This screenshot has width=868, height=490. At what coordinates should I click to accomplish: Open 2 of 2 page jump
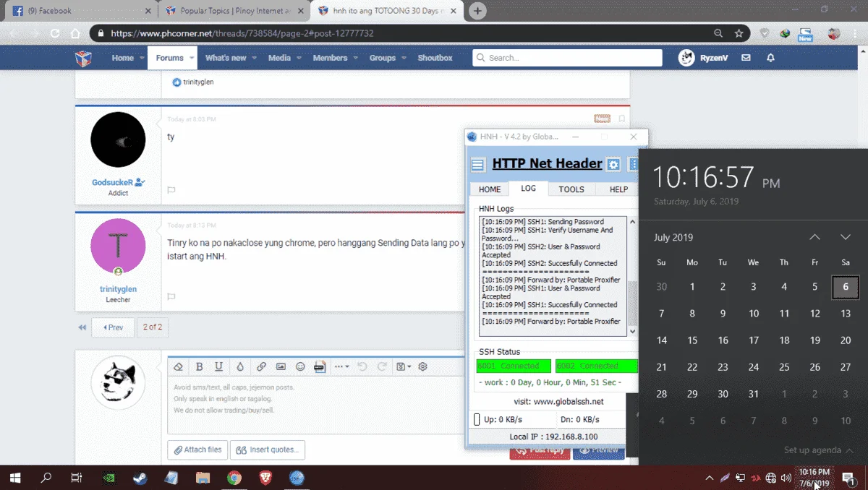[x=152, y=327]
